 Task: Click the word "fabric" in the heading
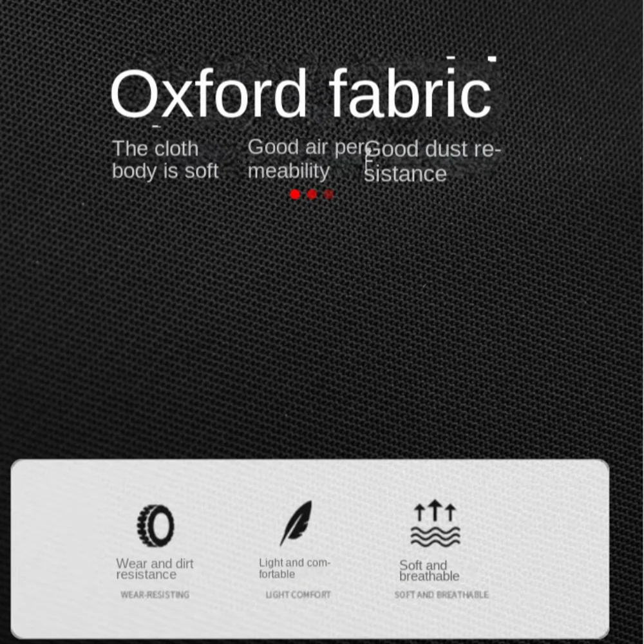point(411,93)
